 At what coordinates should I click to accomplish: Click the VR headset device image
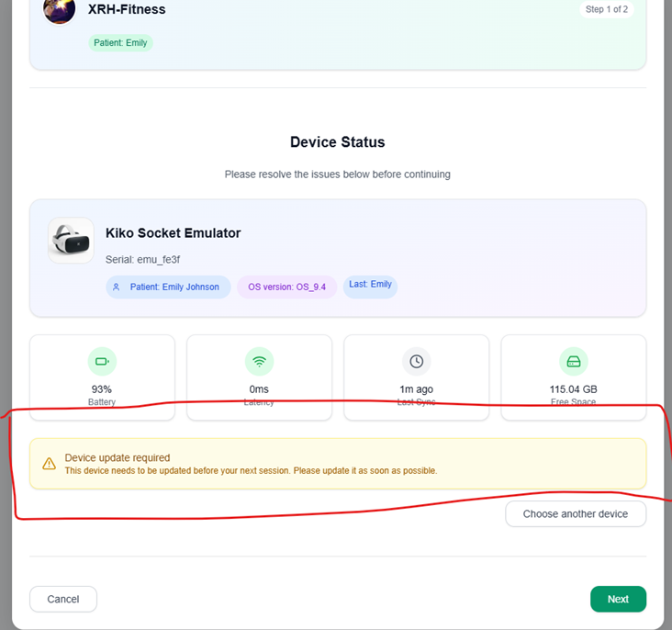[x=71, y=241]
